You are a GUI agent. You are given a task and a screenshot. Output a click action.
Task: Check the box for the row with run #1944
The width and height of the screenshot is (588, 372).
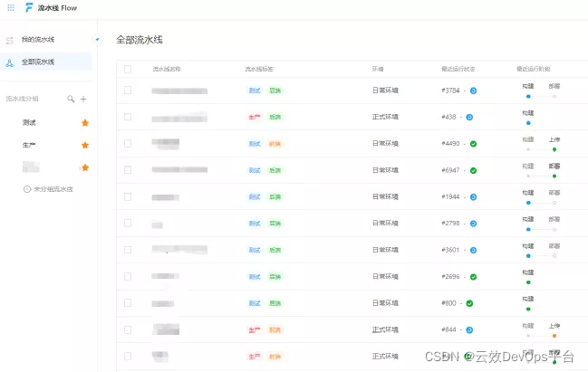click(128, 196)
